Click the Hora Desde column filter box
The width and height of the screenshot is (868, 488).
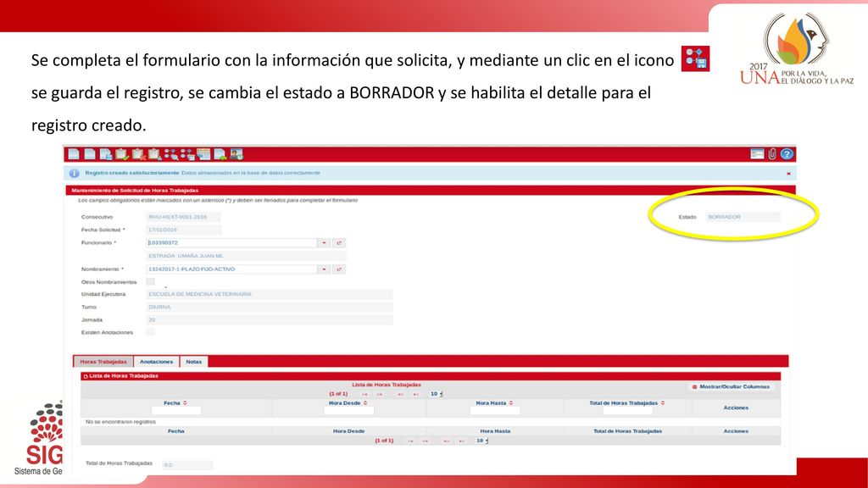(348, 411)
